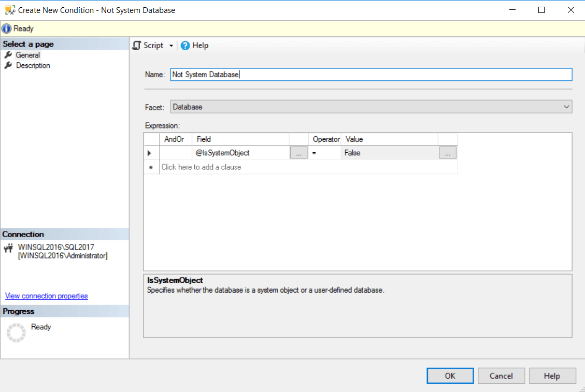Click the IsSystemObject description heading
The height and width of the screenshot is (392, 585).
[x=175, y=280]
